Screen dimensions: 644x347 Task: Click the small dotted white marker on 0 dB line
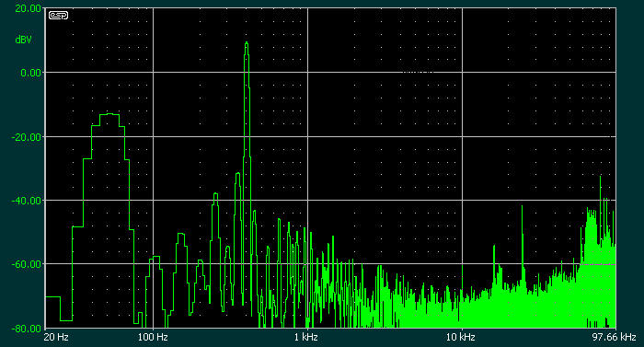(418, 73)
